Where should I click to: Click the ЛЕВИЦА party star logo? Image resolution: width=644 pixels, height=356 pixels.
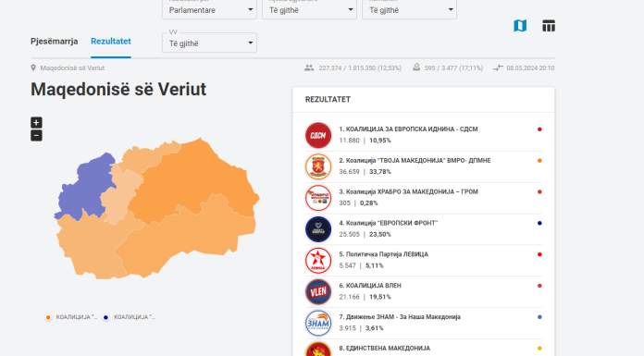tap(318, 261)
